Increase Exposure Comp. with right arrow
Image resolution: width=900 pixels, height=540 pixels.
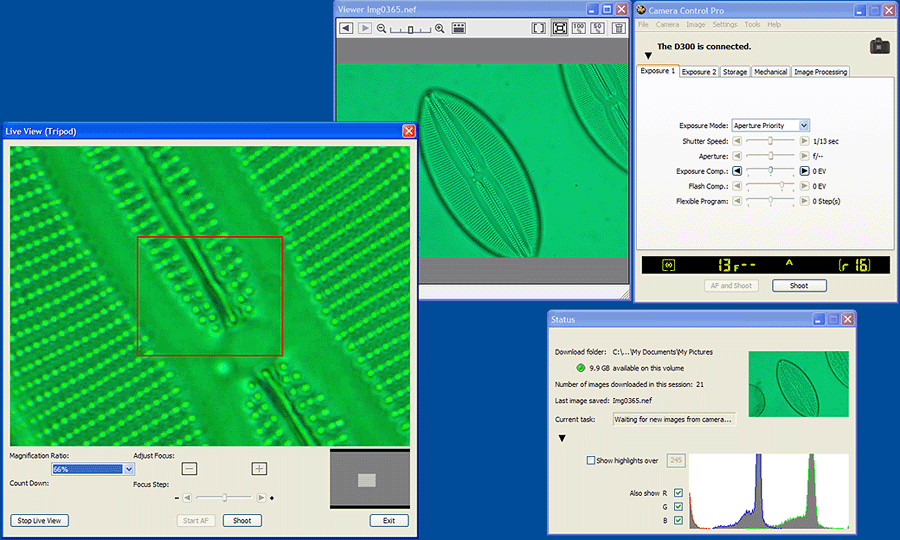point(804,171)
